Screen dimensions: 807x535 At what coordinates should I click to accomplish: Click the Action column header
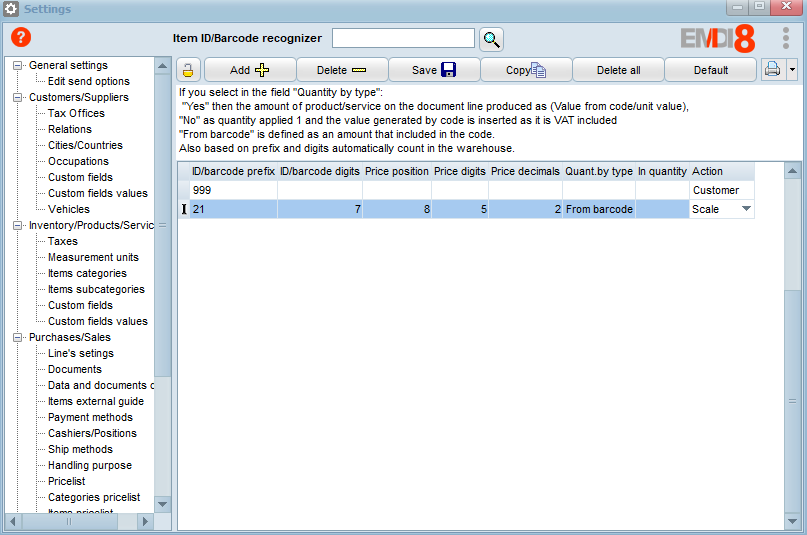point(722,171)
